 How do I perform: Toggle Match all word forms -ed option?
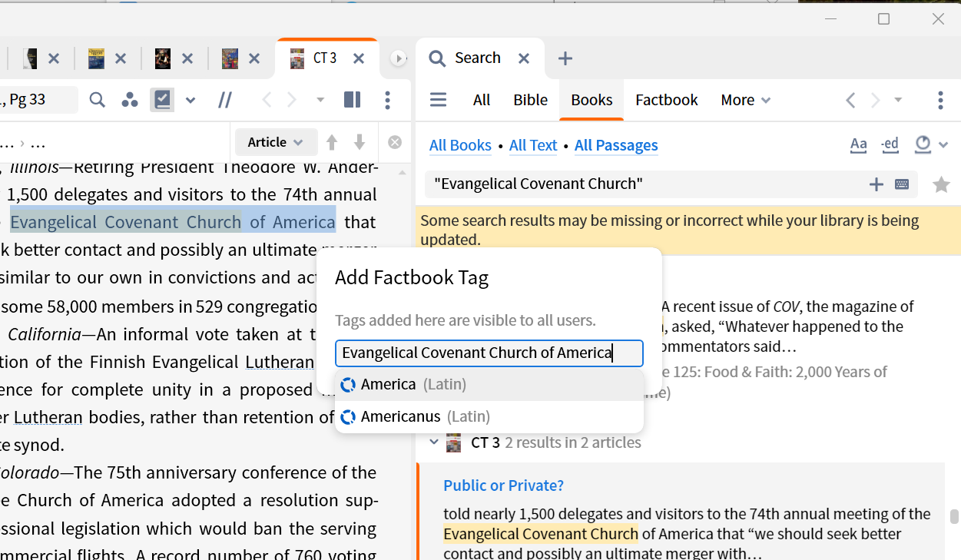pos(890,144)
